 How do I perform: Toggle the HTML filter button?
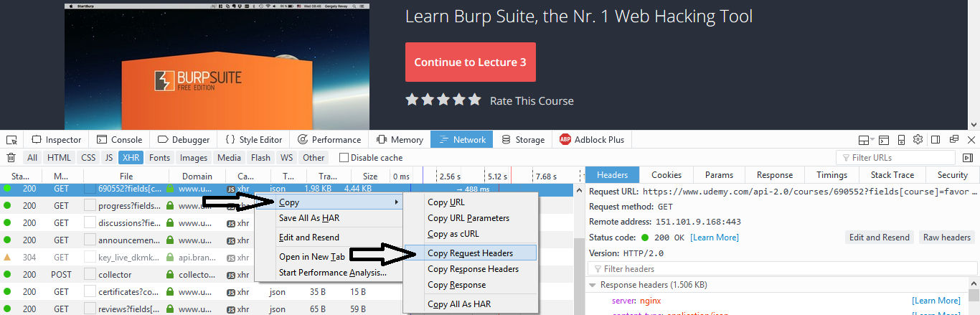60,158
